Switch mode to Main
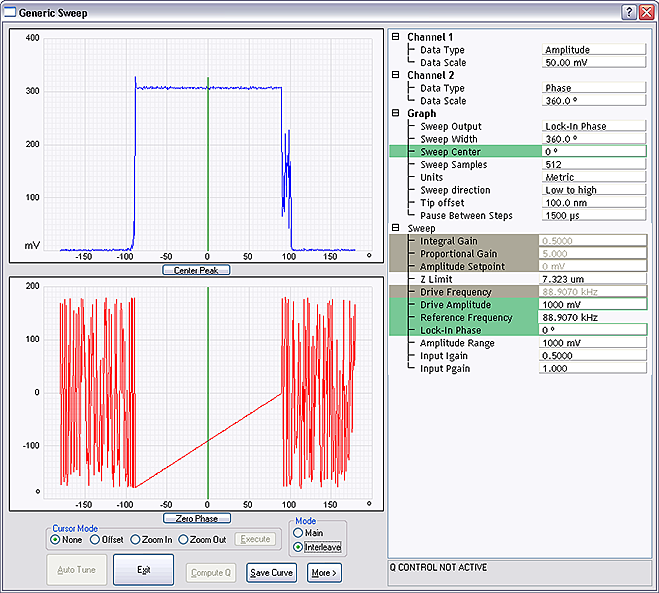 [x=298, y=533]
